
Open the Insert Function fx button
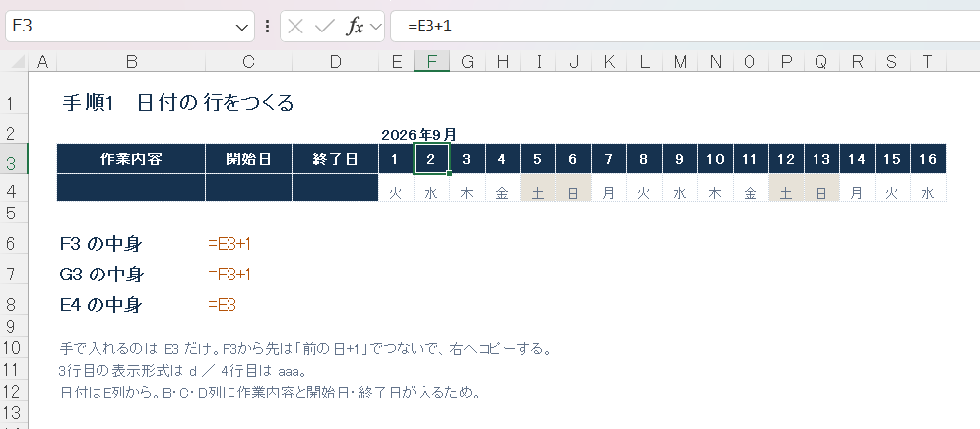(x=355, y=27)
